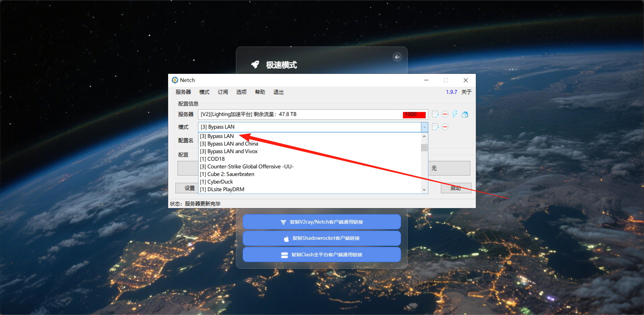Click the 启动 start button
The height and width of the screenshot is (315, 644).
tap(456, 188)
